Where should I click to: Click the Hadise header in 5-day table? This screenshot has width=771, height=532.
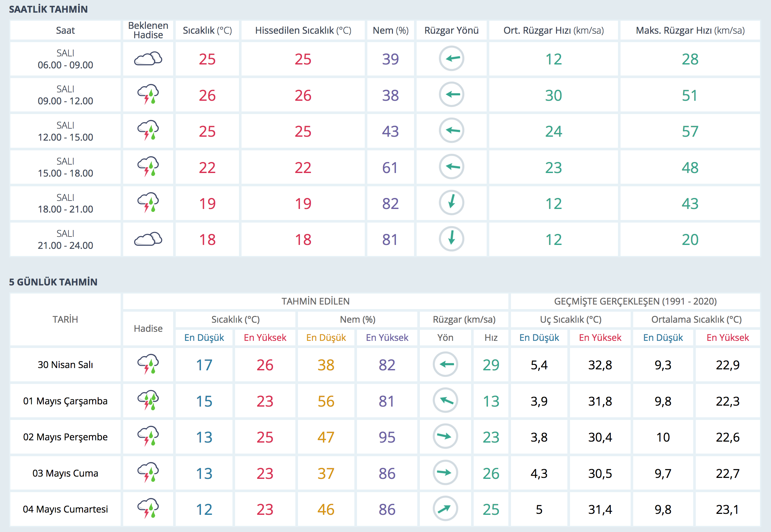(x=148, y=328)
